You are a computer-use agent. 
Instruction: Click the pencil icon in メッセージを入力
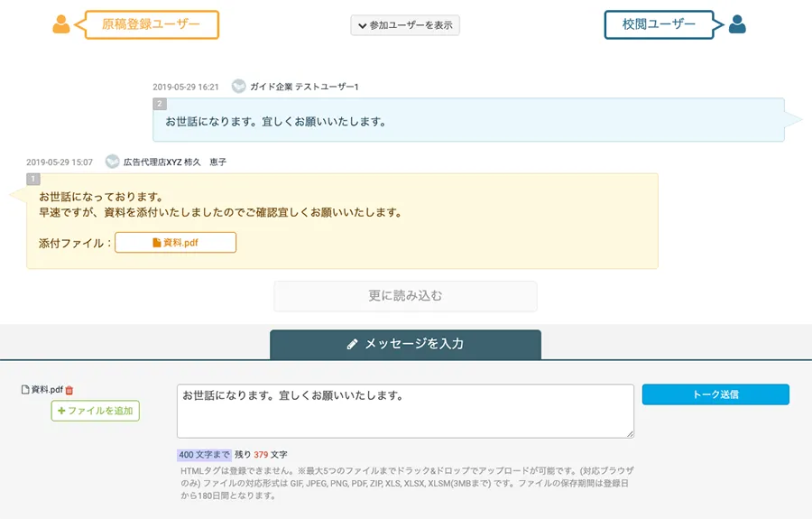[352, 344]
